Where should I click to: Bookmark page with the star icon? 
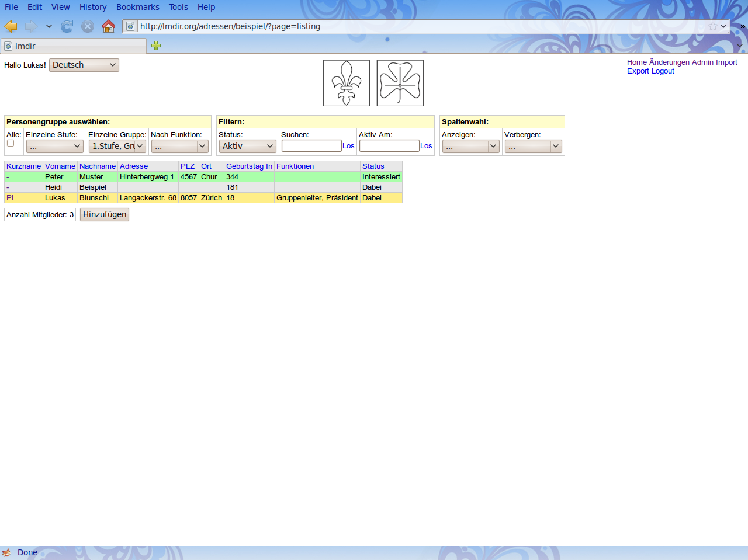click(712, 26)
